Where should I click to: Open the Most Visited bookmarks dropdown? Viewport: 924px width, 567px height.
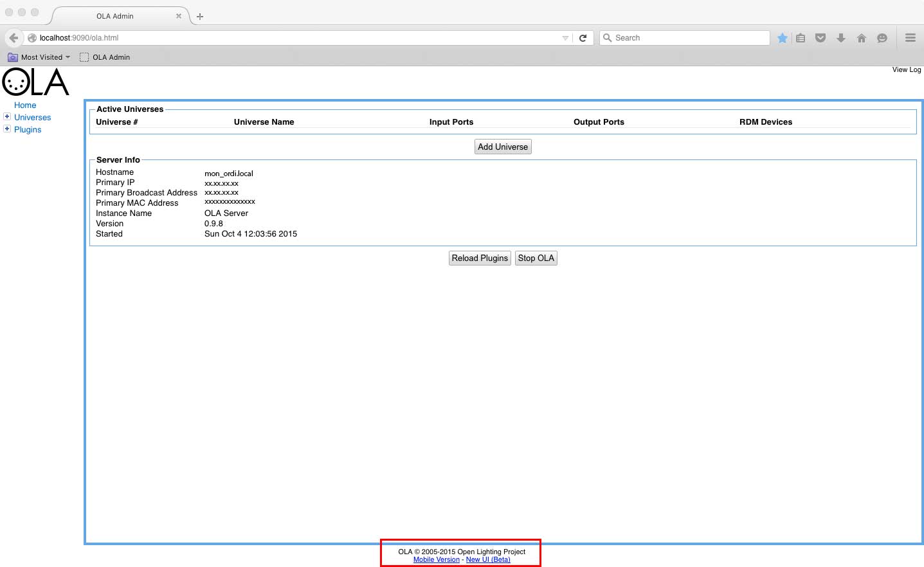pos(39,57)
